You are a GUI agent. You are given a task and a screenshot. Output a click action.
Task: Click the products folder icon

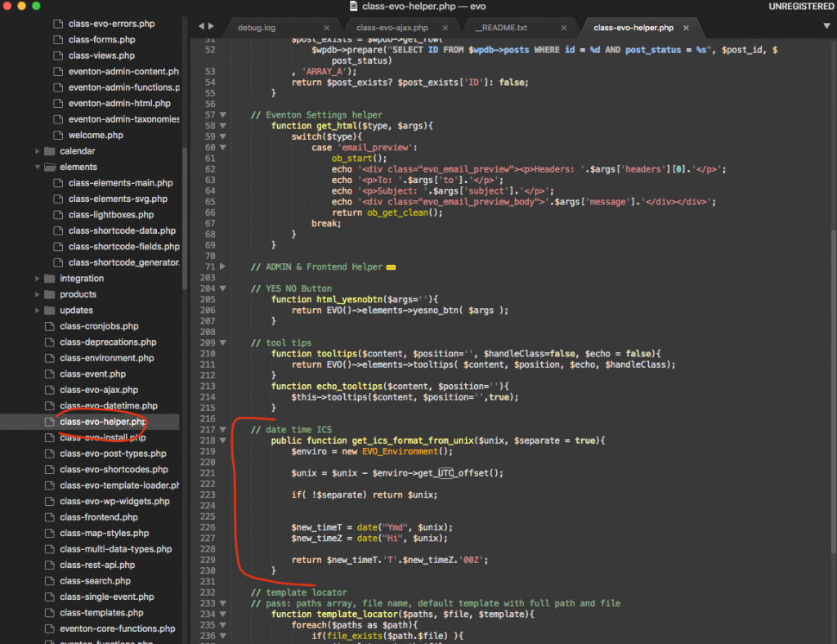(50, 294)
